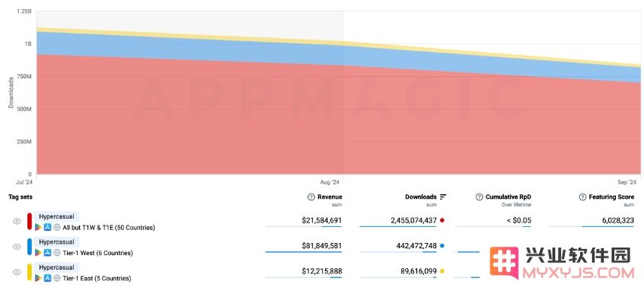Click the sort icon beside Downloads
This screenshot has width=644, height=291.
tap(443, 197)
